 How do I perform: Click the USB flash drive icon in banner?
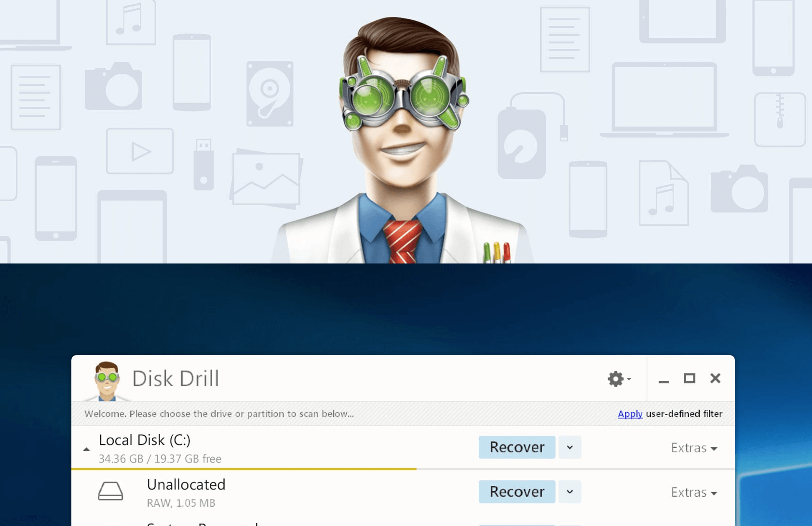tap(203, 165)
